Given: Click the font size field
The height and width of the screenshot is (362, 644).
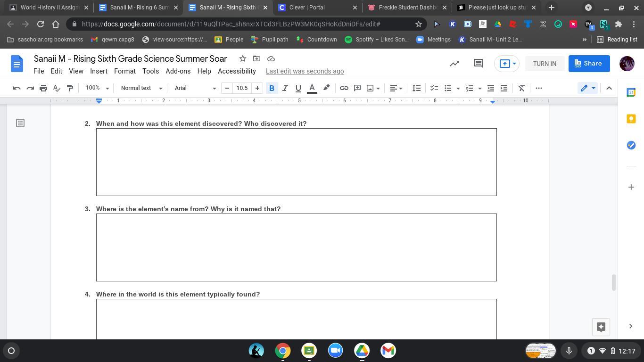Looking at the screenshot, I should point(242,88).
